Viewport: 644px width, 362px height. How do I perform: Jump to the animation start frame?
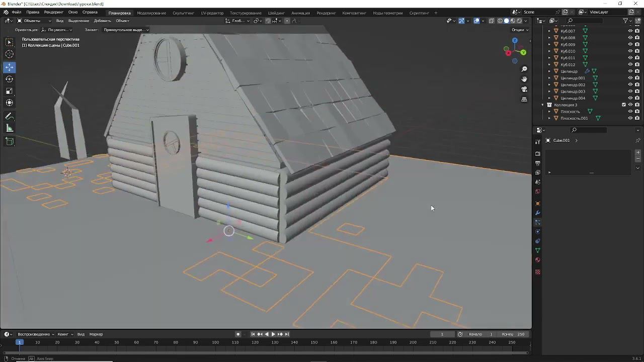tap(253, 334)
